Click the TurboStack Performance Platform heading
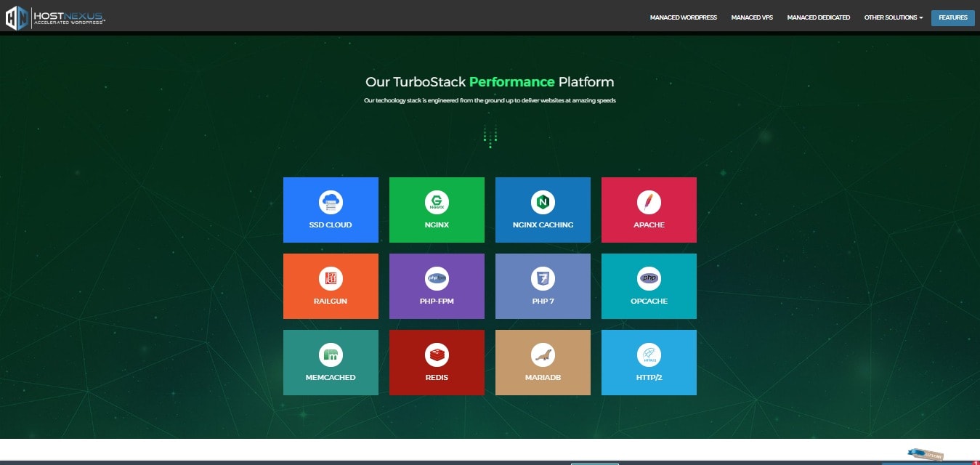This screenshot has width=980, height=465. [x=490, y=82]
